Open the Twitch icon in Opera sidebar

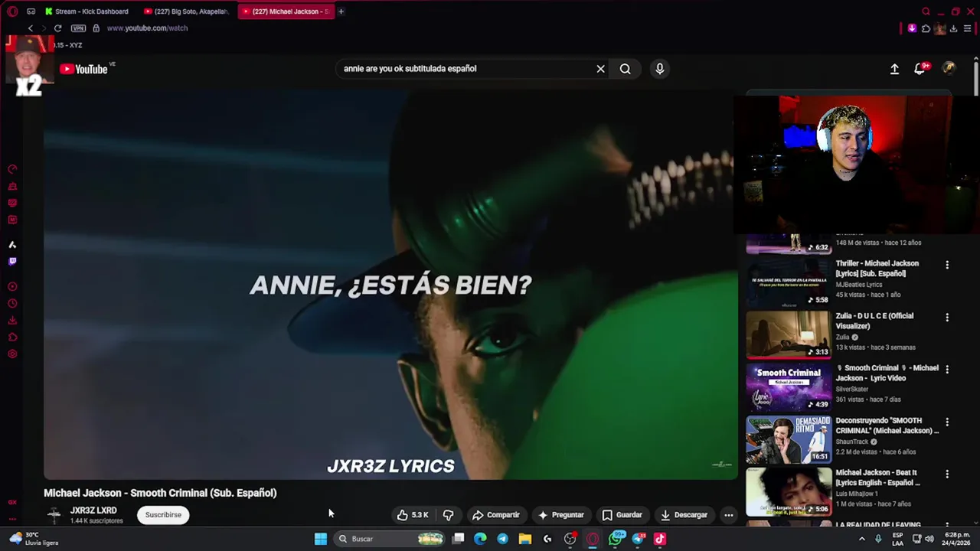coord(12,261)
